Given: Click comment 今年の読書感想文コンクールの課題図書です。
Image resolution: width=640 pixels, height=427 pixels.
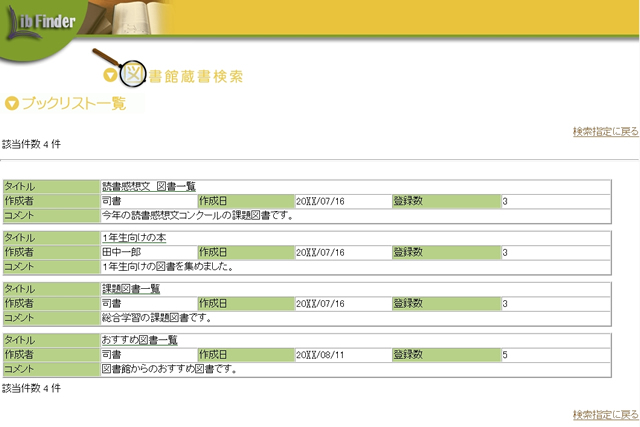Looking at the screenshot, I should [197, 214].
